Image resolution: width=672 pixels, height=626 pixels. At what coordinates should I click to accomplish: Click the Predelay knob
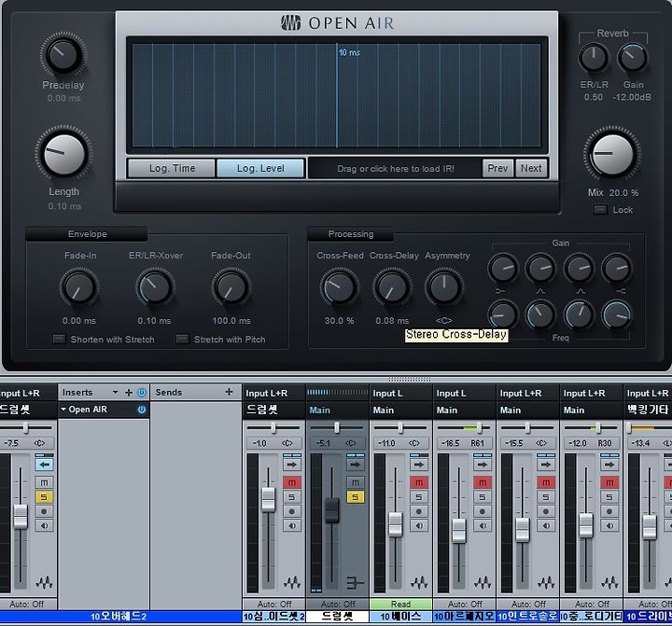click(x=63, y=55)
